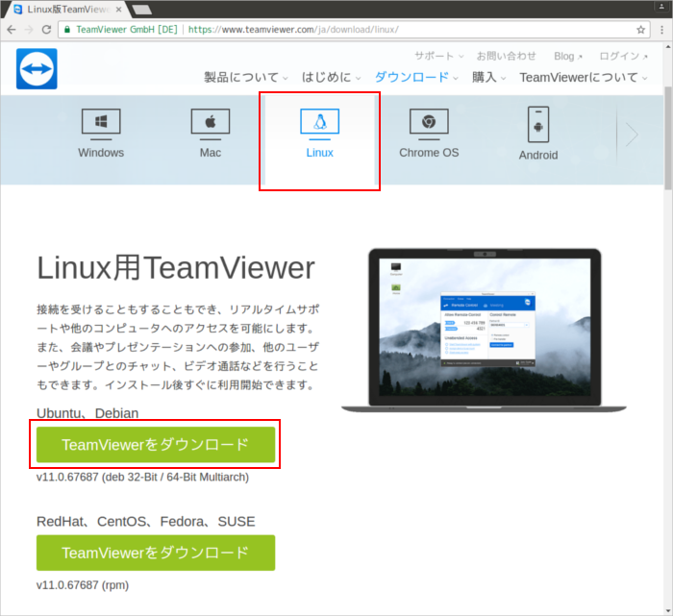673x616 pixels.
Task: Select the Windows platform icon
Action: click(101, 124)
